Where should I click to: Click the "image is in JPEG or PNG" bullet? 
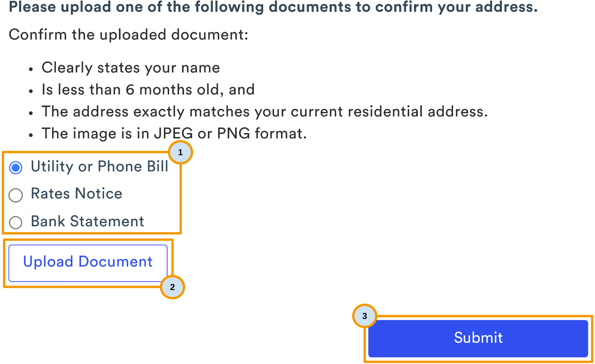tap(174, 133)
